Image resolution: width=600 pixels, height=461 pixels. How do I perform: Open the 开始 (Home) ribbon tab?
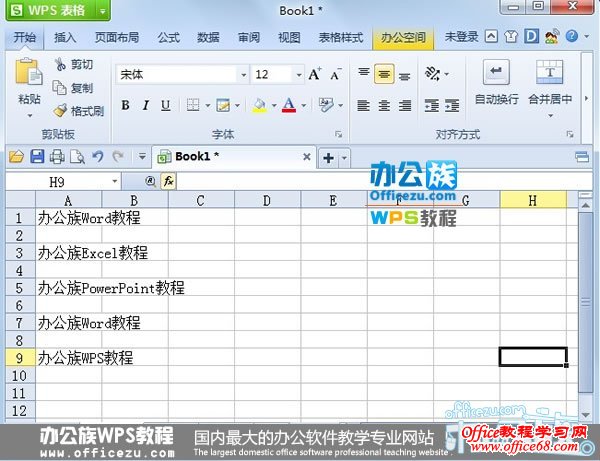[x=25, y=37]
